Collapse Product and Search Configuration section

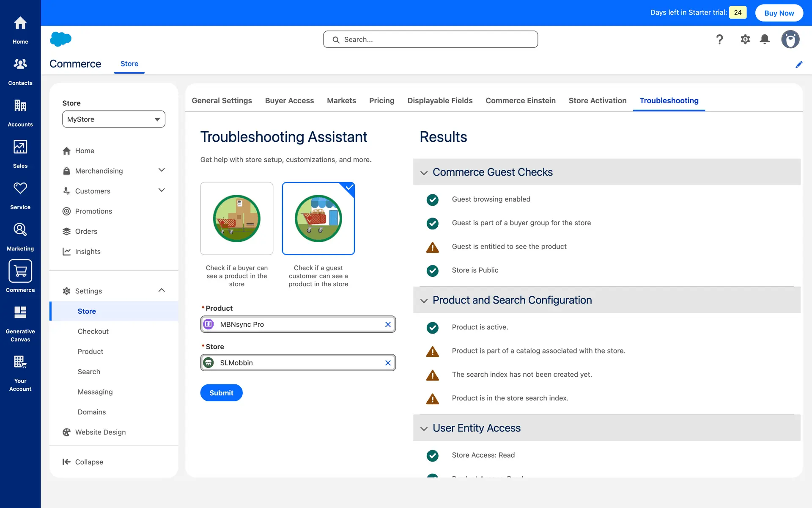tap(424, 301)
